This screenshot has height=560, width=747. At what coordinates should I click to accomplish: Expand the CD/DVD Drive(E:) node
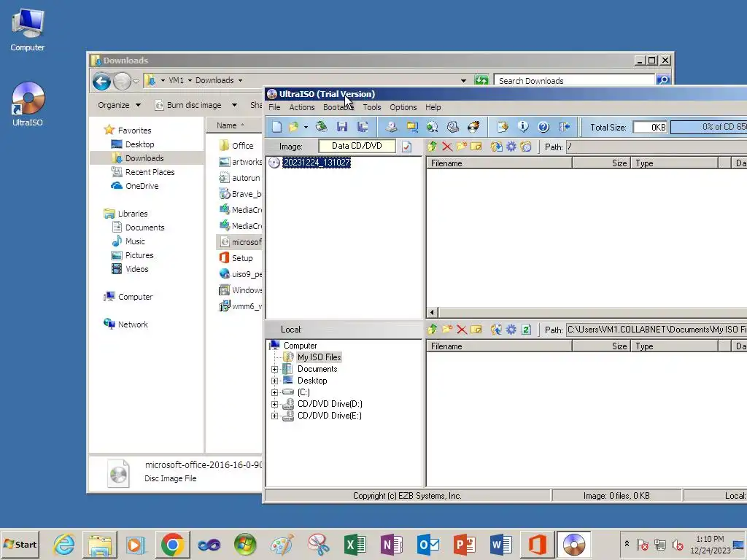tap(274, 416)
